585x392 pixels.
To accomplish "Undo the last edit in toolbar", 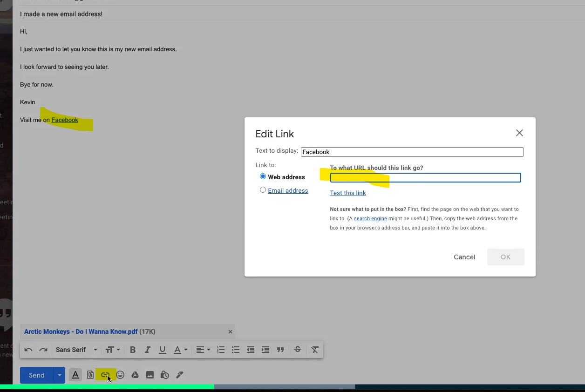I will [x=28, y=350].
